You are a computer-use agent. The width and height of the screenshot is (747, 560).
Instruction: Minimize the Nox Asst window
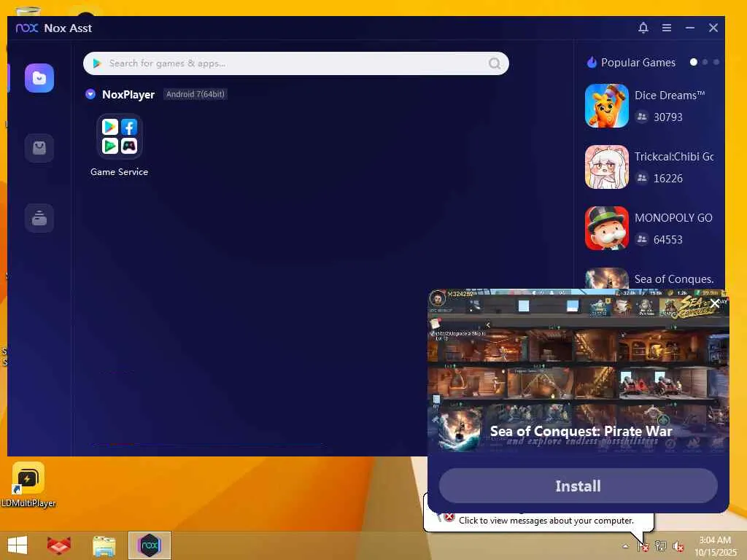690,28
